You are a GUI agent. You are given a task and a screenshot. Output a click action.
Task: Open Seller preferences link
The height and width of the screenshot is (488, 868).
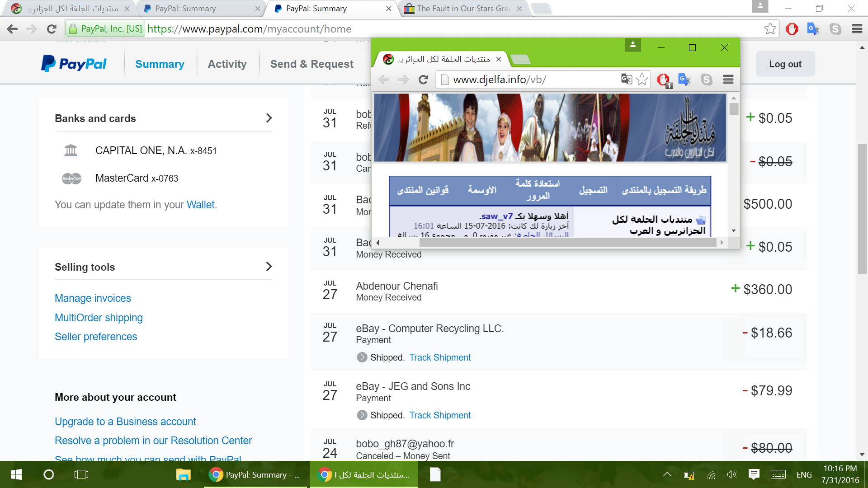tap(96, 337)
